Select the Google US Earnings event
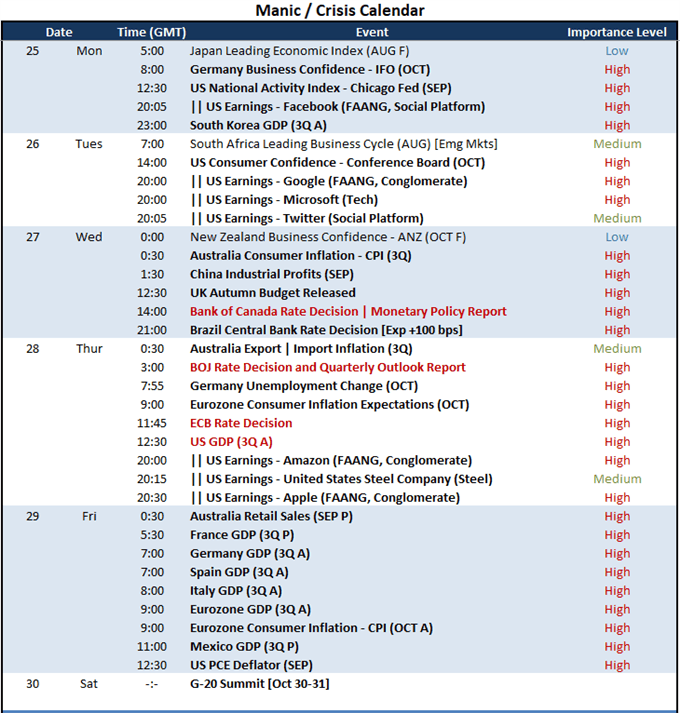 click(329, 181)
